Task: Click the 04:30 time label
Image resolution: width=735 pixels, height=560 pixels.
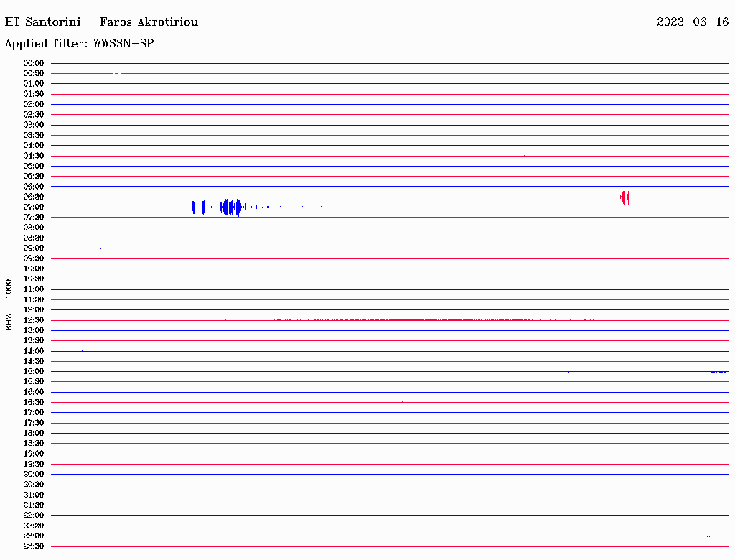Action: [34, 156]
